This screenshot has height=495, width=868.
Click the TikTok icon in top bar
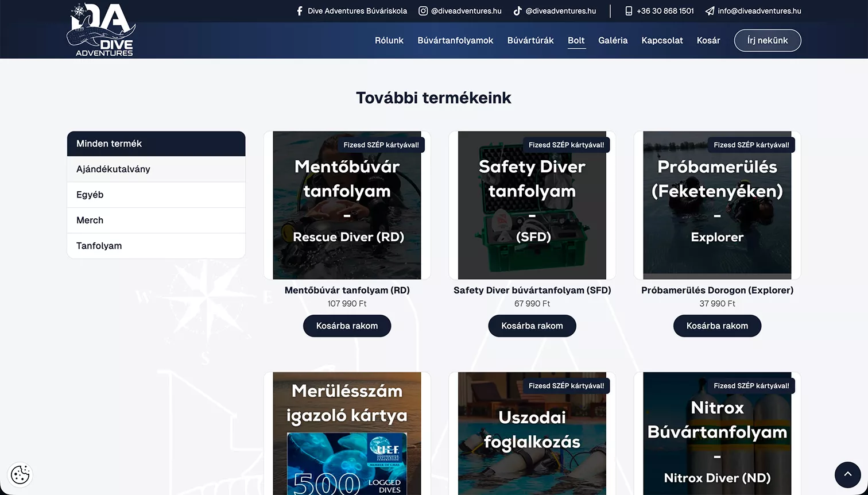[x=517, y=11]
